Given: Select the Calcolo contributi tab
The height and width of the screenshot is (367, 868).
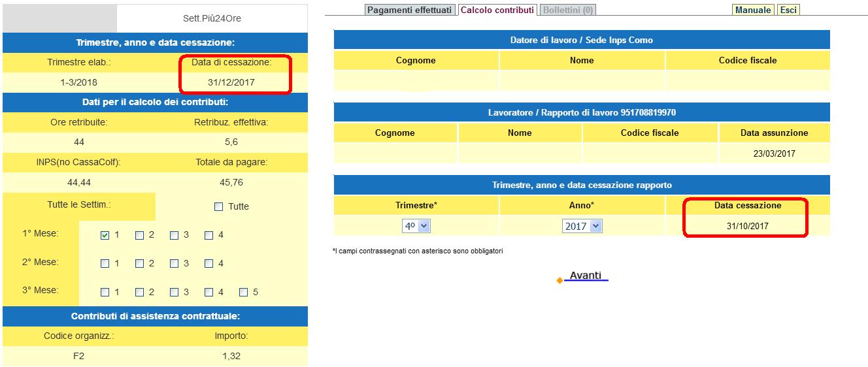Looking at the screenshot, I should 497,10.
